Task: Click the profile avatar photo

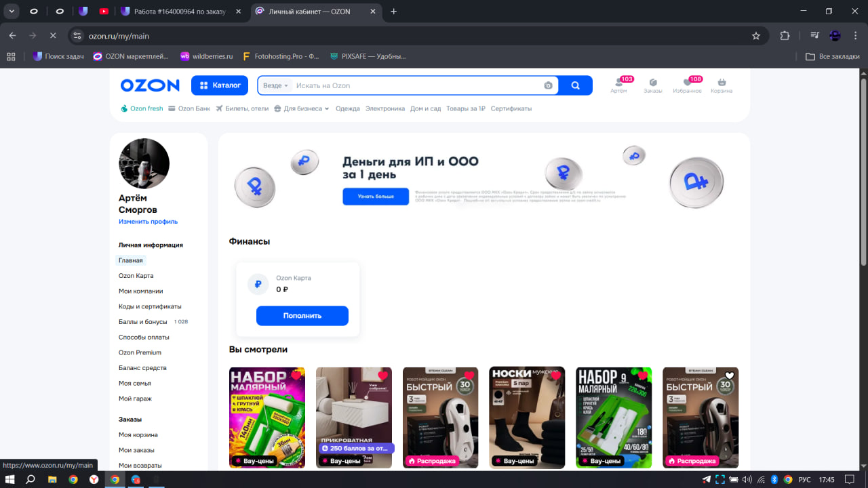Action: pyautogui.click(x=144, y=163)
